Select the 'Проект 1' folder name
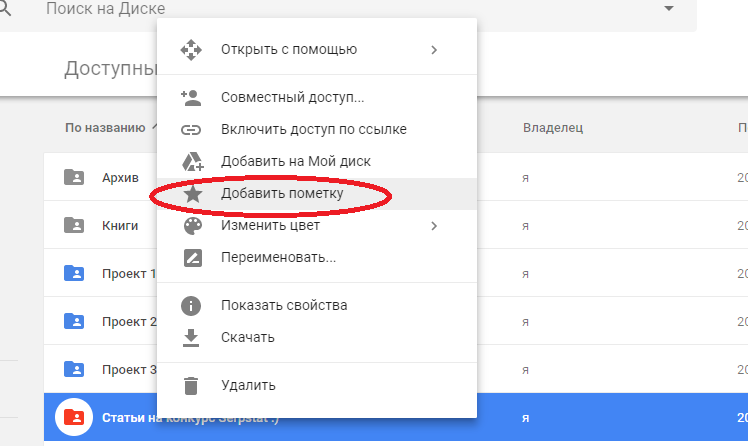 129,274
